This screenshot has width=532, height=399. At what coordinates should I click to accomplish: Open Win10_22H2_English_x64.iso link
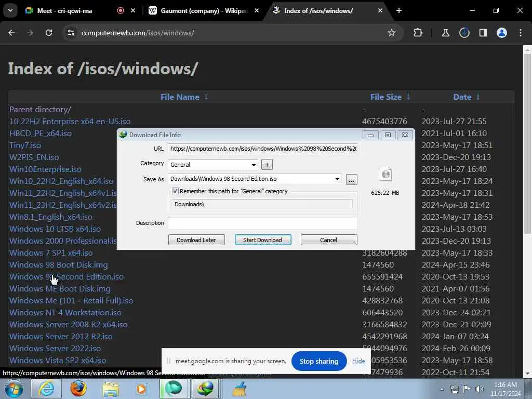pyautogui.click(x=61, y=181)
